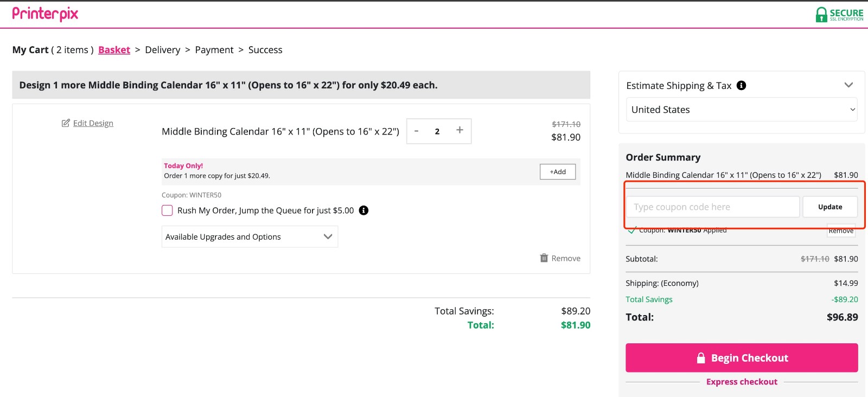Image resolution: width=868 pixels, height=397 pixels.
Task: Click the Shipping: (Economy) line
Action: (x=662, y=283)
